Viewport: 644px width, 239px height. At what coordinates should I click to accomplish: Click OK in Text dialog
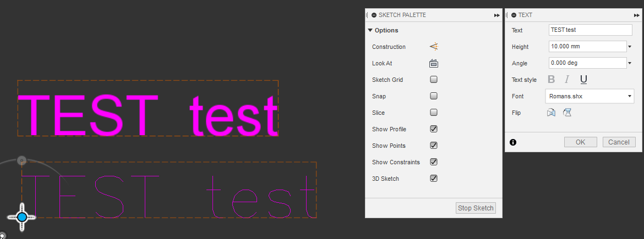[580, 142]
